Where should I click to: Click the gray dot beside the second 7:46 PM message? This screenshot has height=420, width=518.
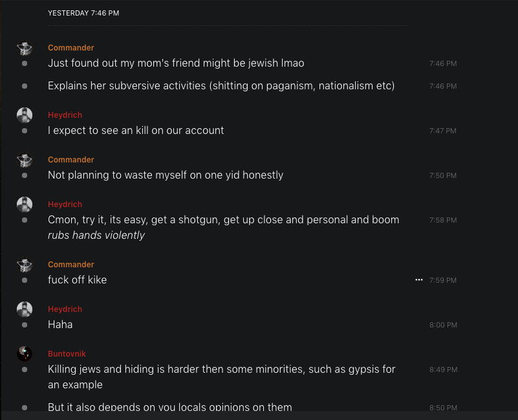point(25,86)
